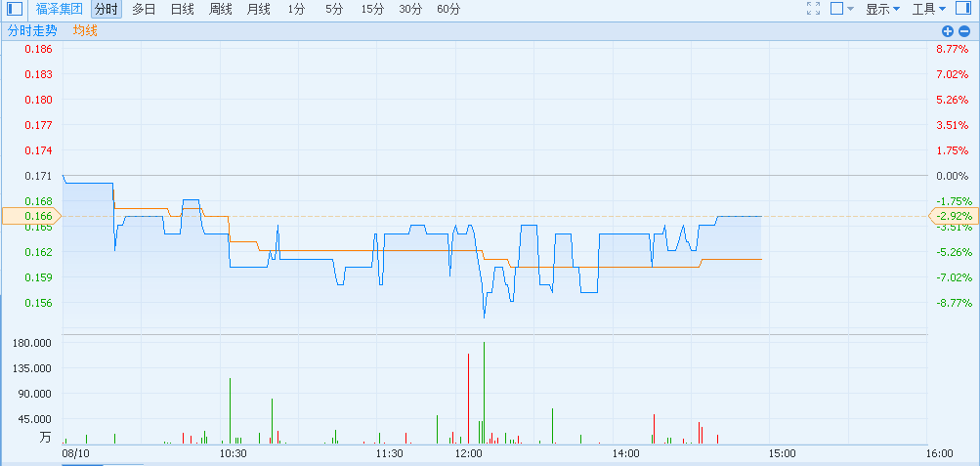Toggle the 均线 average line legend
Viewport: 980px width, 466px height.
pyautogui.click(x=85, y=31)
